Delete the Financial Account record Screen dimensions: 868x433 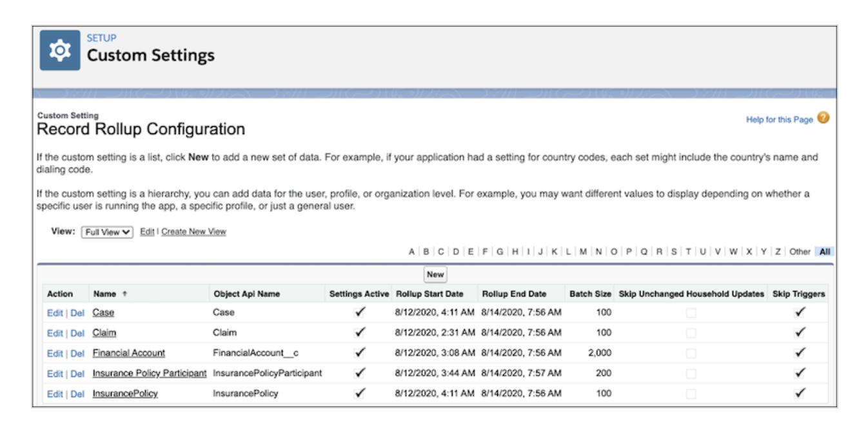coord(77,353)
